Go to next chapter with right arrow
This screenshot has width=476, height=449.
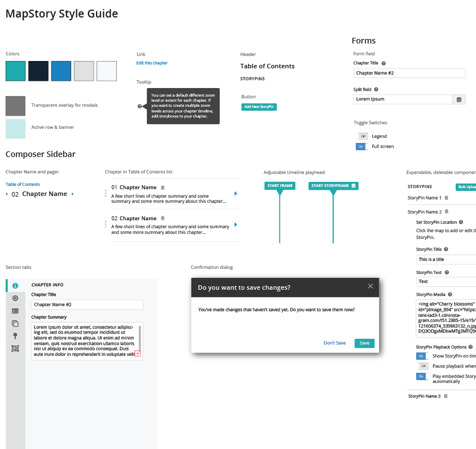pyautogui.click(x=72, y=194)
